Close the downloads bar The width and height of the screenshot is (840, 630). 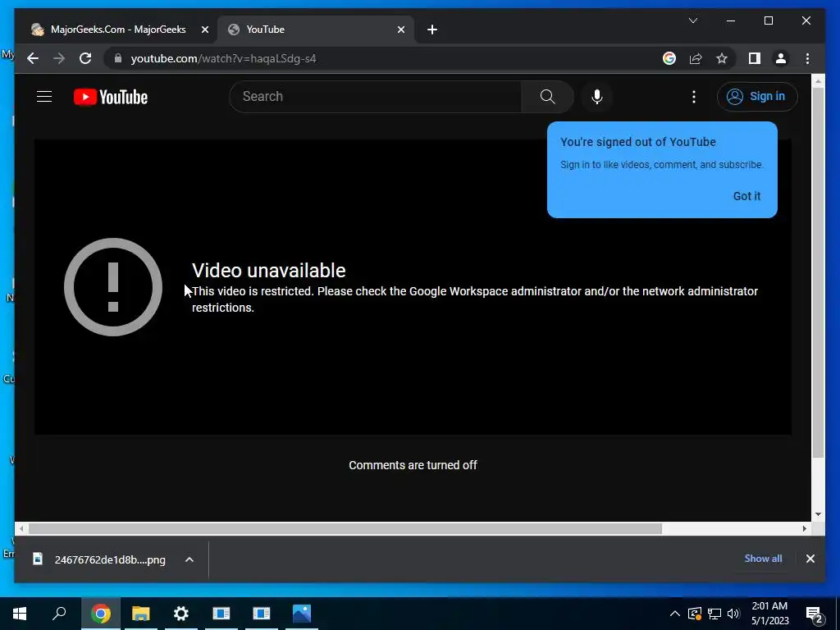click(x=810, y=559)
